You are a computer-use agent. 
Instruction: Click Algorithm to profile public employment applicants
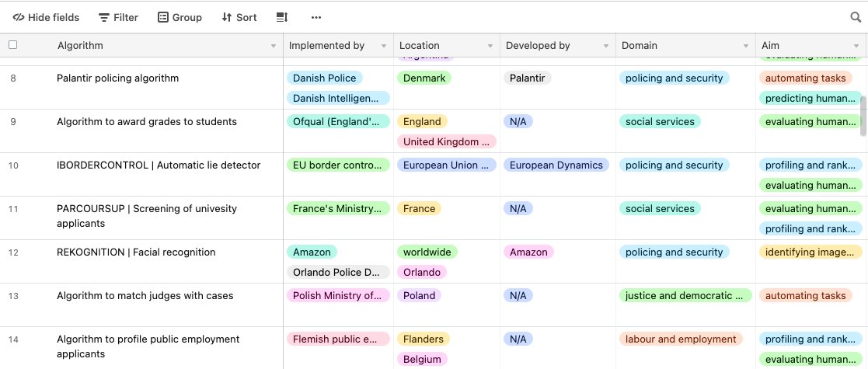tap(148, 346)
